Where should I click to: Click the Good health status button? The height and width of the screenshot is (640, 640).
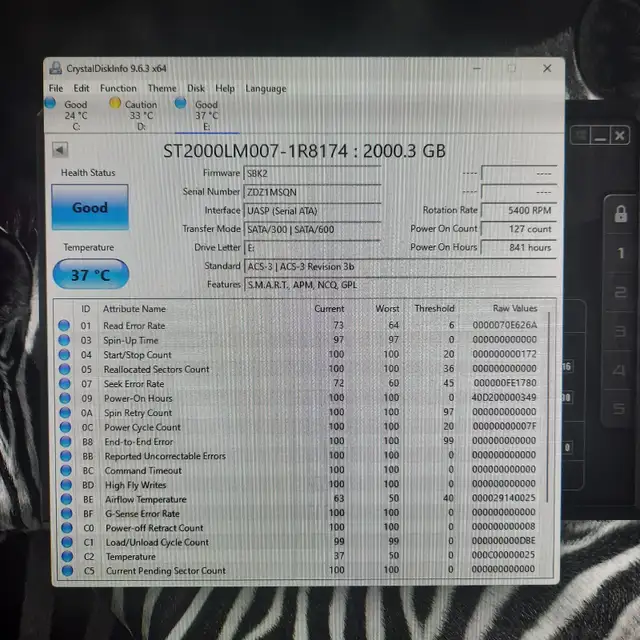tap(90, 207)
